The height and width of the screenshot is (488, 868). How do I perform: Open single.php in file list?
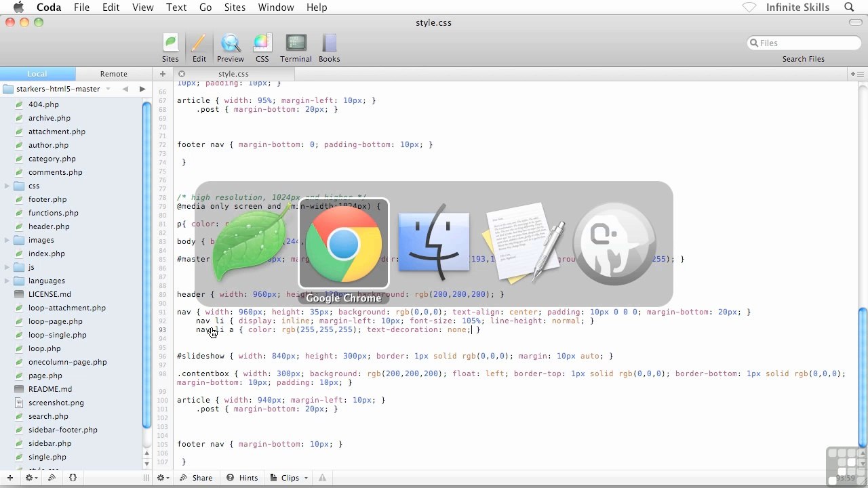tap(47, 457)
